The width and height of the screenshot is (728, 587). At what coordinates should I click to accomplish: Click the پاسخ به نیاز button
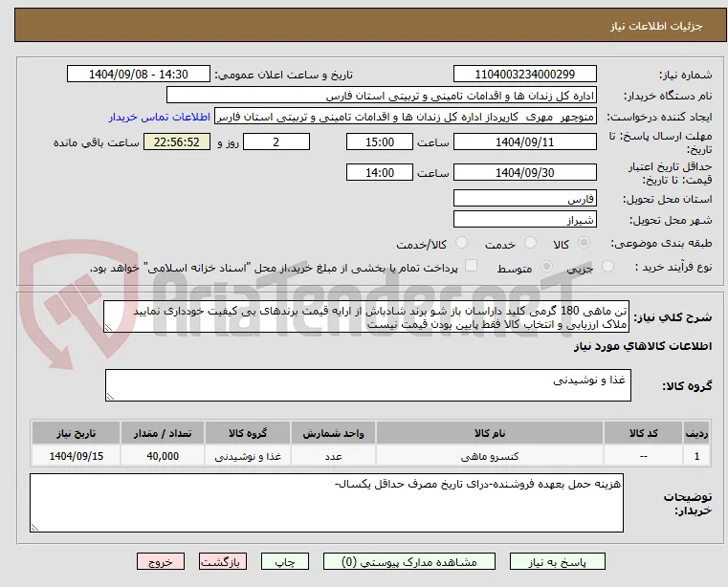point(557,561)
